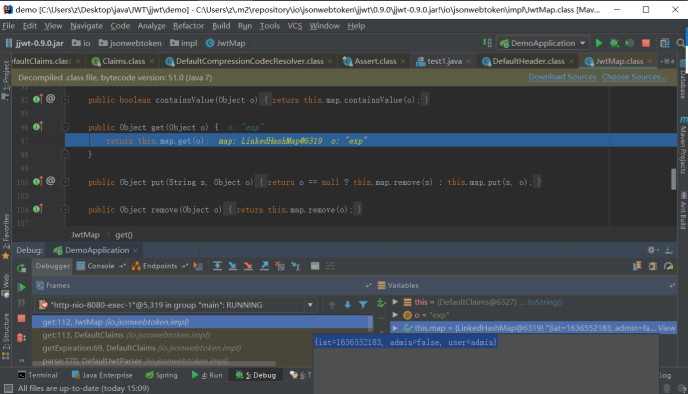Image resolution: width=688 pixels, height=394 pixels.
Task: Open the thread selector dropdown
Action: (310, 305)
